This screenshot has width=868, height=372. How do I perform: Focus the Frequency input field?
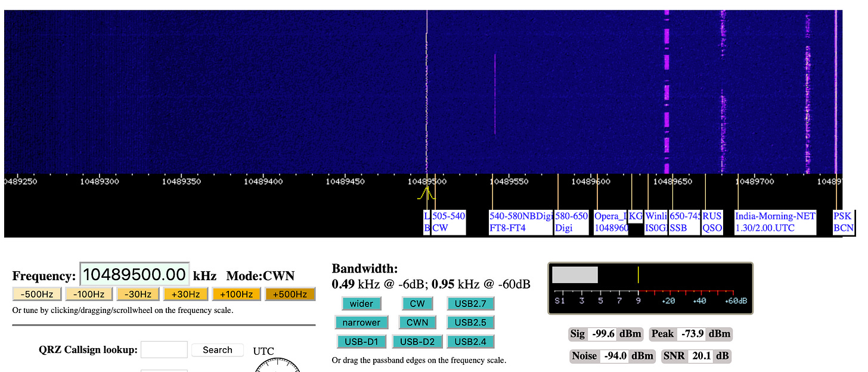135,274
